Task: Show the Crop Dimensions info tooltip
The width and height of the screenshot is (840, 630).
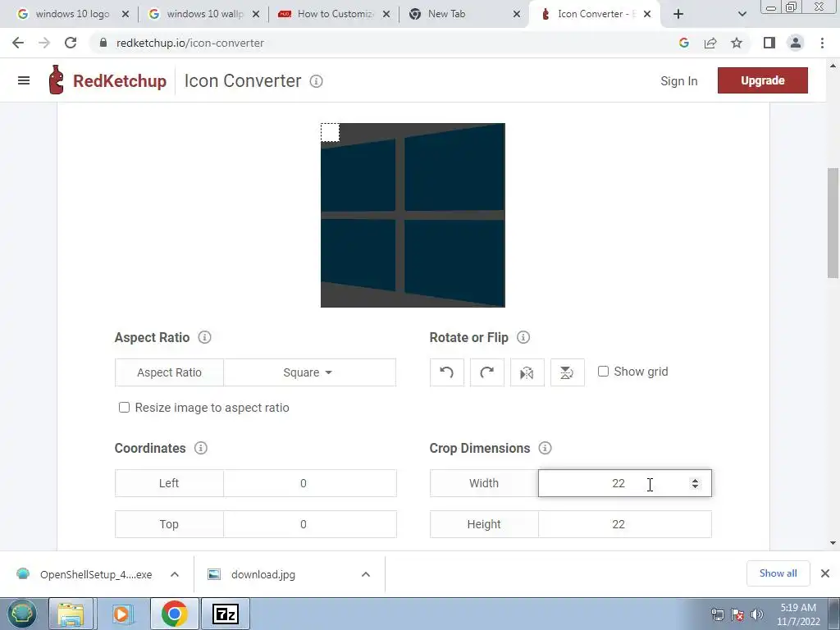Action: tap(545, 449)
